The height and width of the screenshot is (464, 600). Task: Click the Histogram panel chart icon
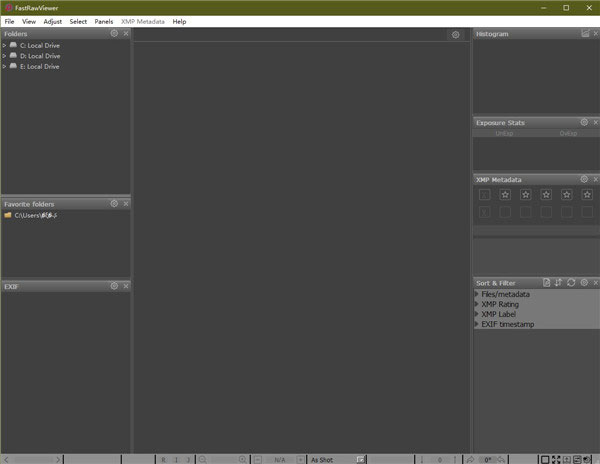click(585, 33)
